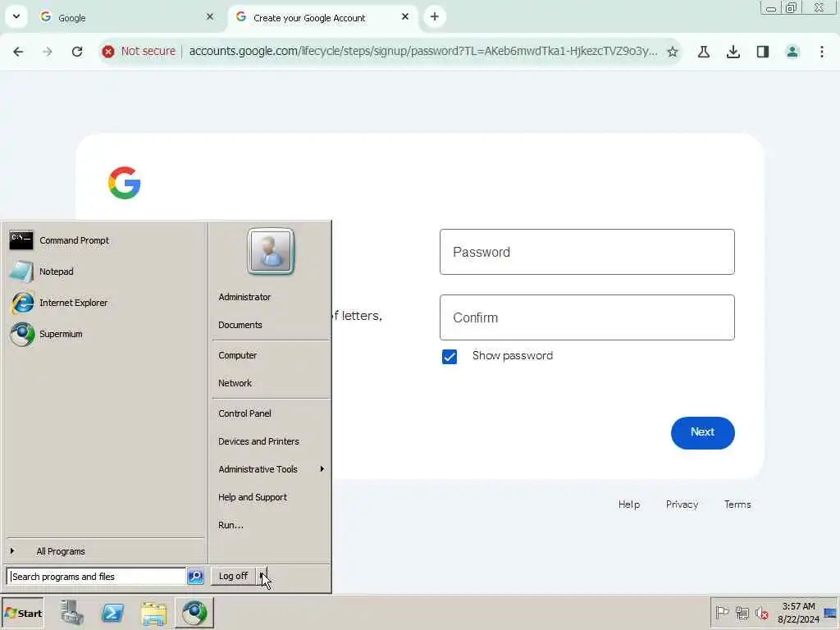The image size is (840, 630).
Task: Click the Not secure warning icon
Action: pyautogui.click(x=108, y=52)
